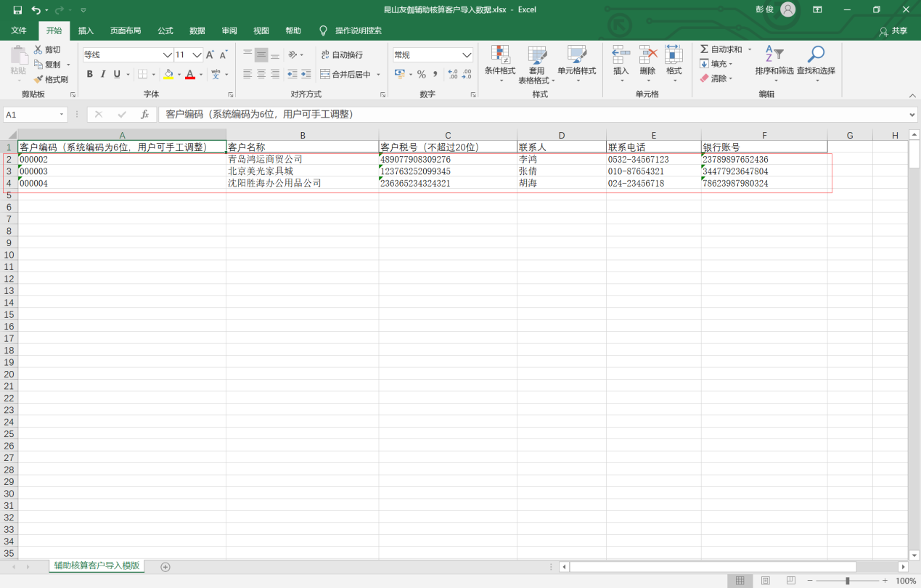Switch to the Data (数据) ribbon tab
The image size is (921, 588).
pyautogui.click(x=197, y=30)
